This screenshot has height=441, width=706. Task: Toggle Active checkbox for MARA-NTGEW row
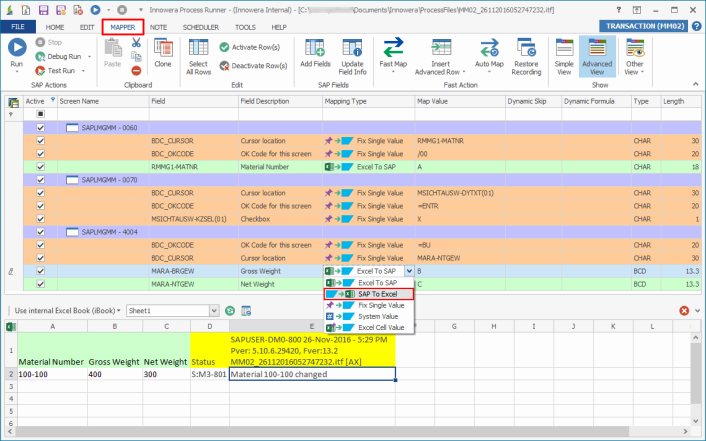pos(41,284)
